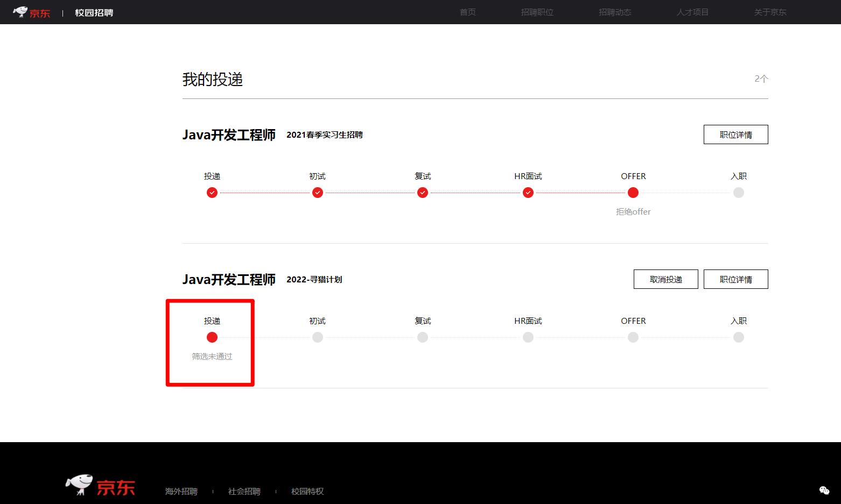
Task: Click the 我的投递 heading
Action: tap(213, 80)
